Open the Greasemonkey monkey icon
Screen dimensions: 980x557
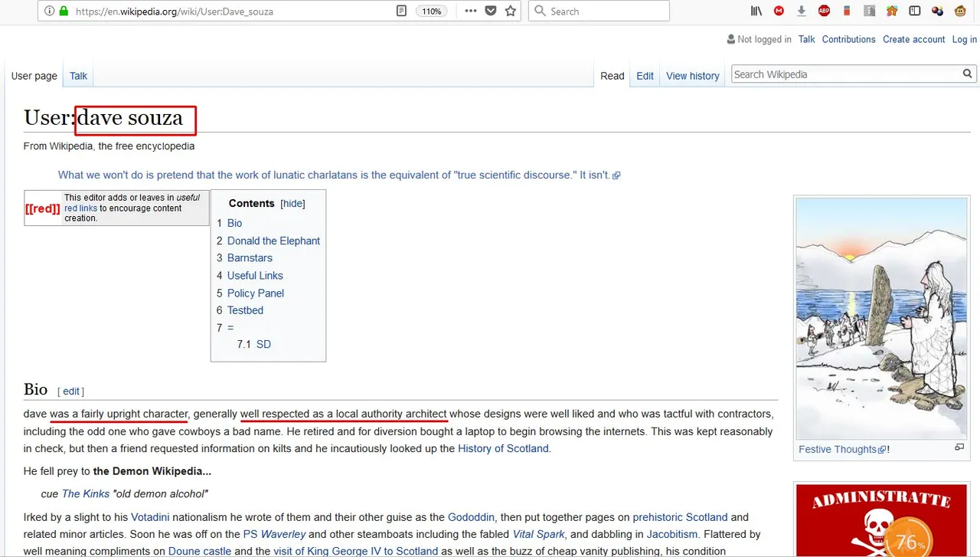click(960, 11)
